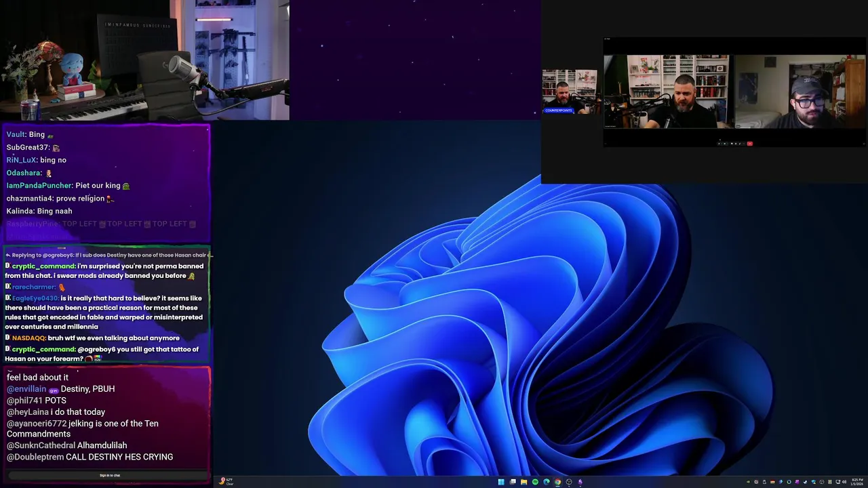868x488 pixels.
Task: Open File Explorer from the taskbar
Action: click(524, 482)
